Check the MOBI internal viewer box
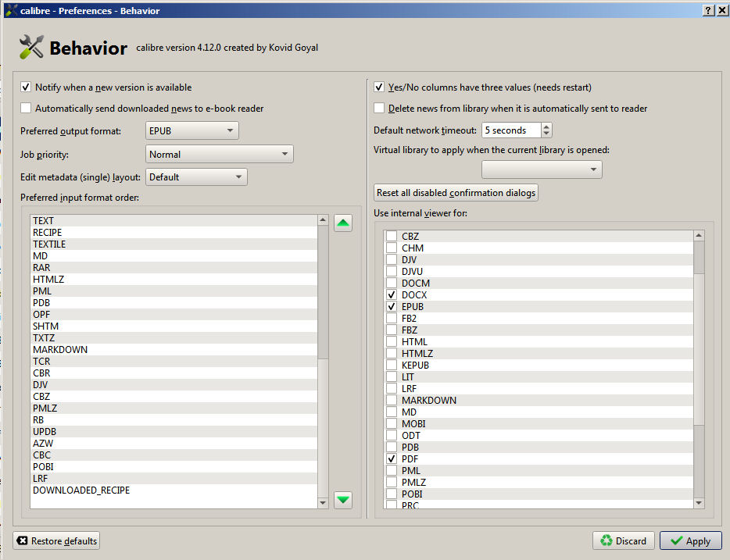This screenshot has height=560, width=730. [x=392, y=424]
